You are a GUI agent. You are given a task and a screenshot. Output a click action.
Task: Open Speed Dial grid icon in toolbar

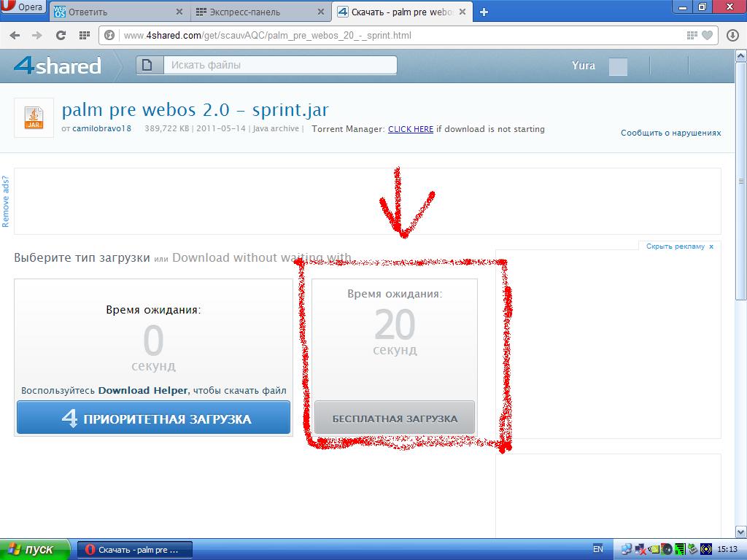85,35
